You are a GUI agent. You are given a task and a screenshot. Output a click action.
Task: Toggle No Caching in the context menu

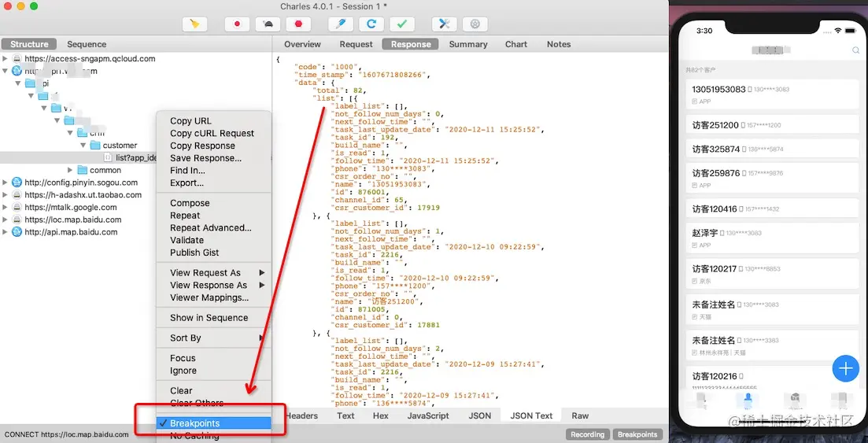[x=214, y=436]
